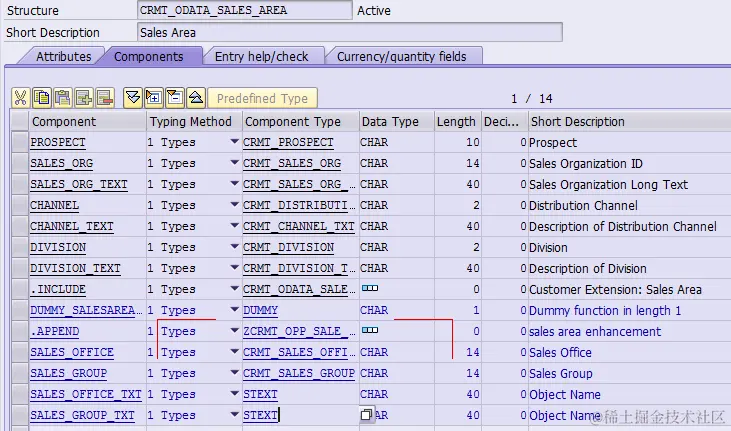Click the "Sales Organization Long Text" description
731x431 pixels.
click(608, 185)
